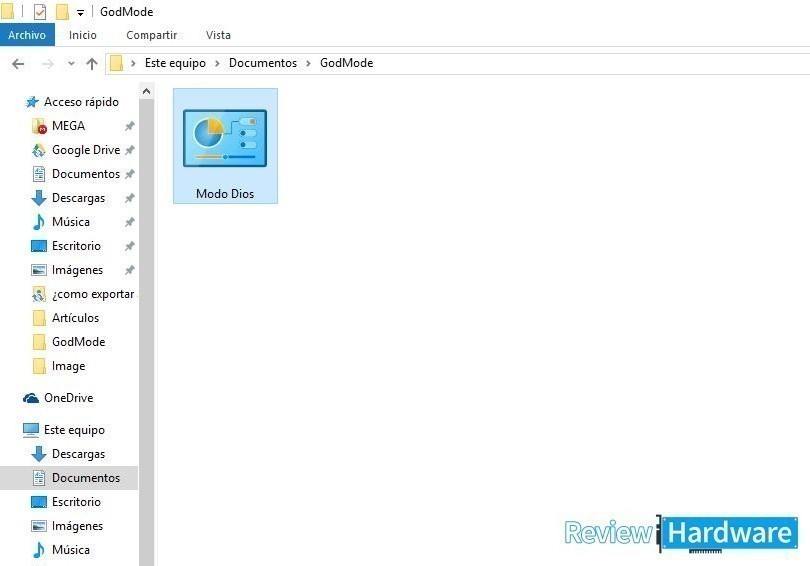The width and height of the screenshot is (810, 566).
Task: Click the New folder quick access toolbar icon
Action: pyautogui.click(x=61, y=11)
